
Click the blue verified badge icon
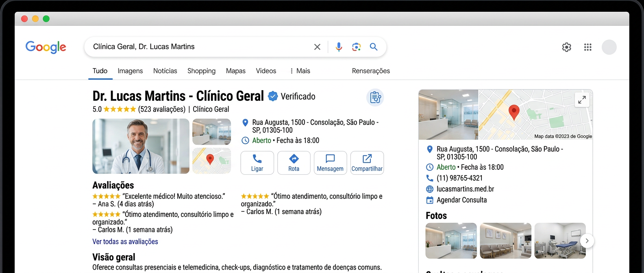tap(273, 96)
